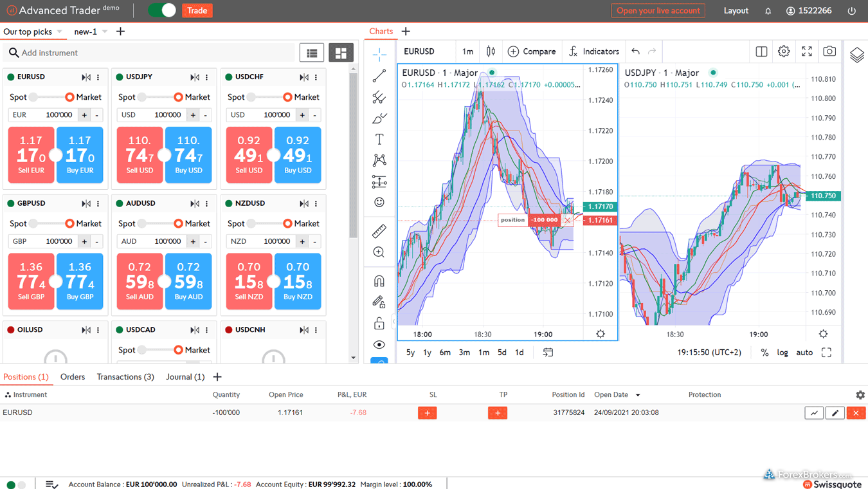Image resolution: width=868 pixels, height=489 pixels.
Task: Switch to the Orders tab
Action: click(73, 377)
